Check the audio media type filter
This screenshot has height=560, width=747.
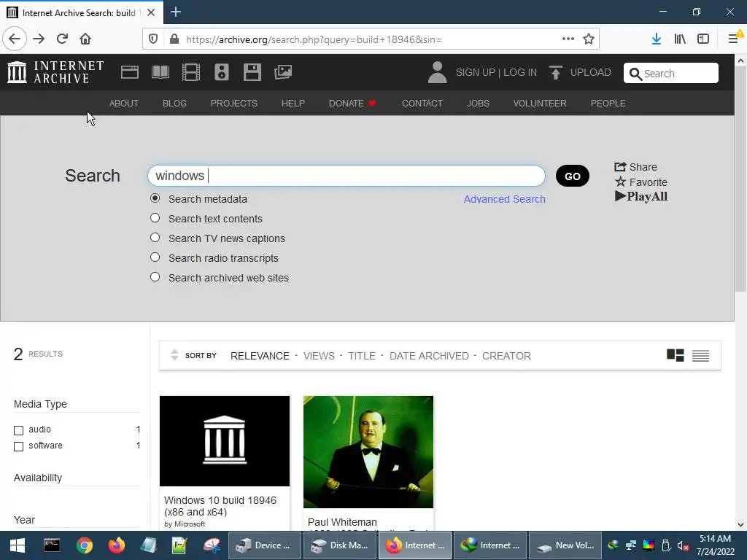click(x=18, y=430)
